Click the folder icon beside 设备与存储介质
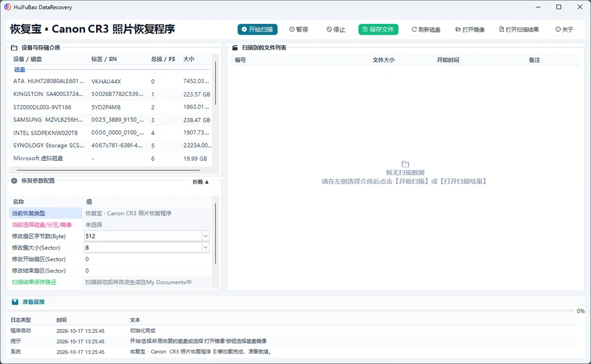Viewport: 591px width, 364px height. tap(14, 48)
